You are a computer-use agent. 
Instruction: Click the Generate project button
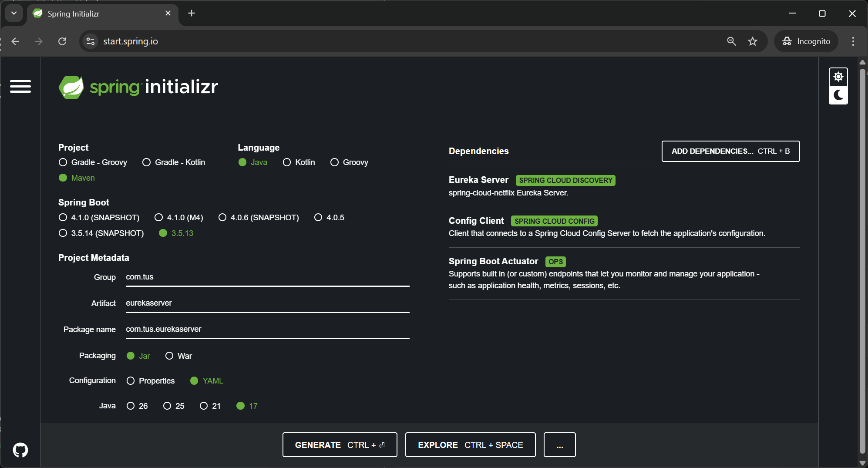[340, 445]
